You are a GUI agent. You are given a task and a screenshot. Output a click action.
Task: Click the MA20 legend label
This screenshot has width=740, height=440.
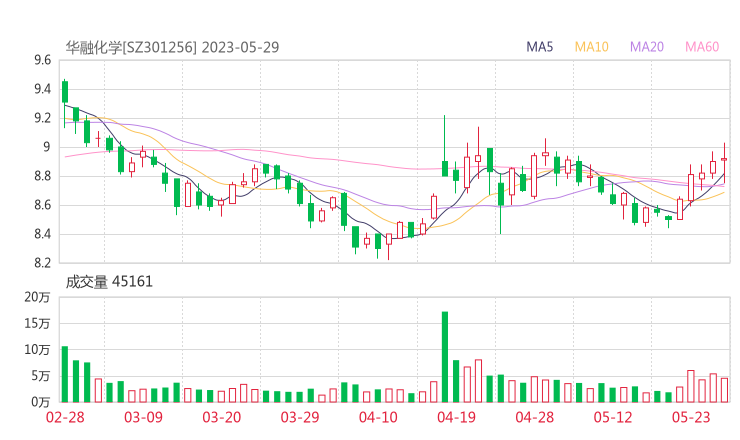click(x=647, y=47)
